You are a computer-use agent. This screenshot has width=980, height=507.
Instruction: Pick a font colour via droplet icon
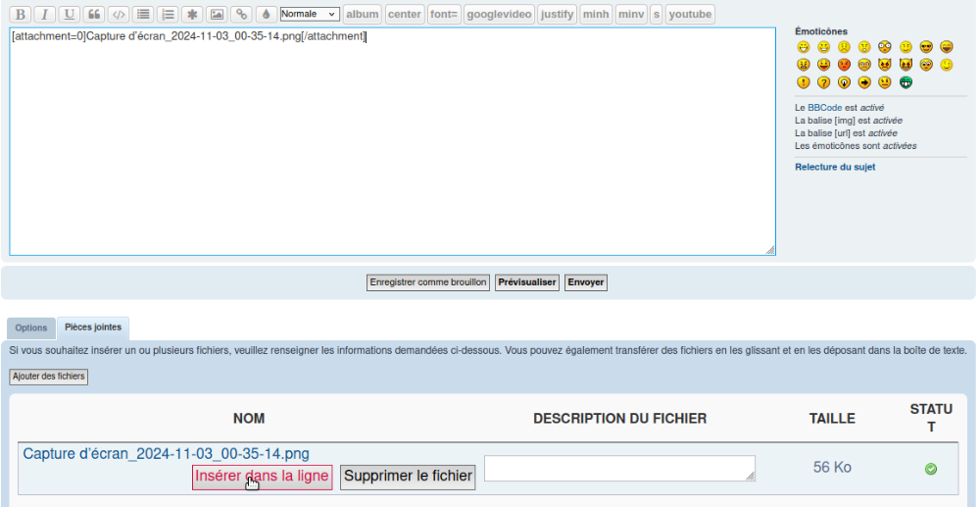(265, 15)
